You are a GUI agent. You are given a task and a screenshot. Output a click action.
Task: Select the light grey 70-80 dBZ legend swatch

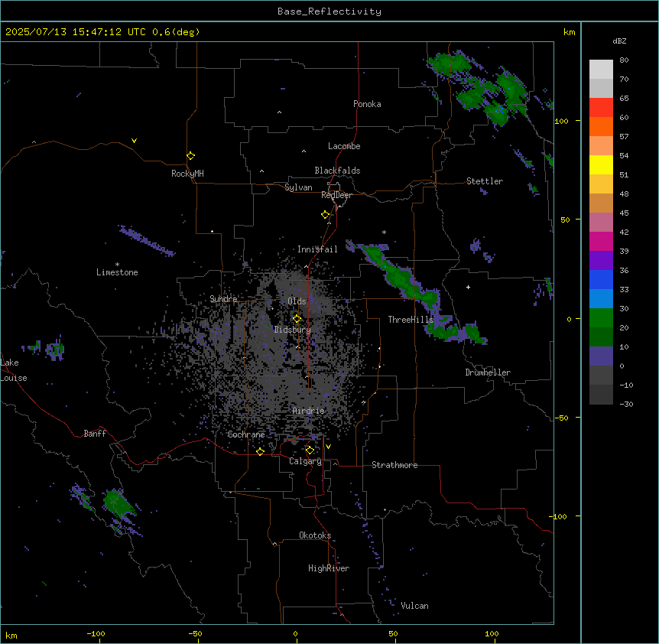pyautogui.click(x=601, y=70)
